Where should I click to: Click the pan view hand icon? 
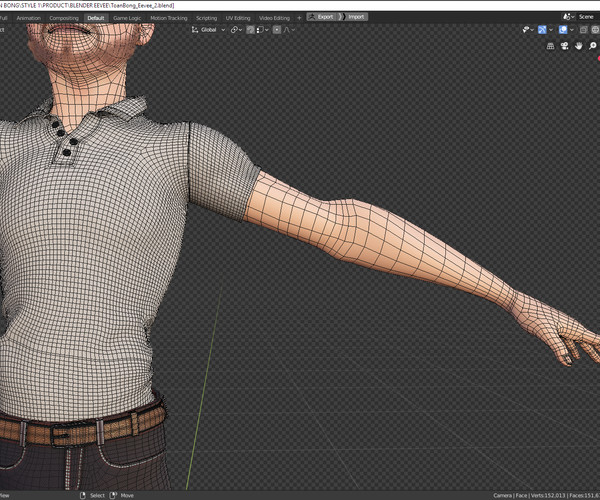point(580,46)
